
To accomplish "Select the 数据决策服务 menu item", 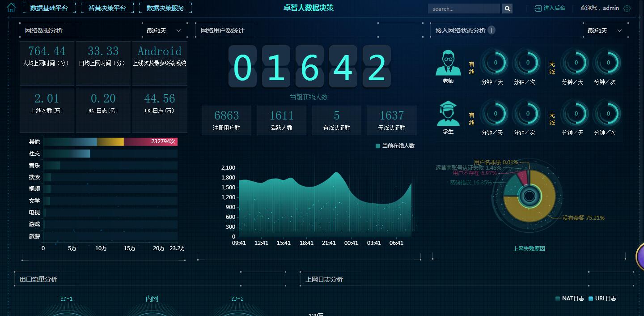I will point(165,8).
